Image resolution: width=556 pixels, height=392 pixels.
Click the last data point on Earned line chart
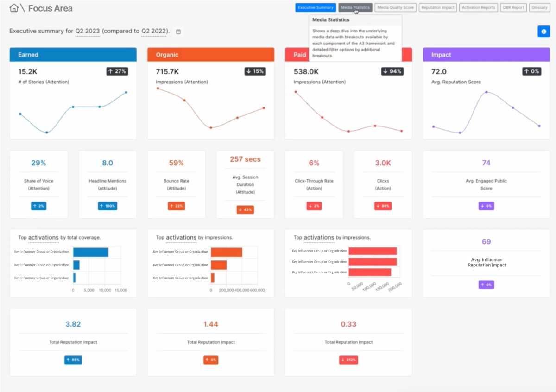[126, 92]
